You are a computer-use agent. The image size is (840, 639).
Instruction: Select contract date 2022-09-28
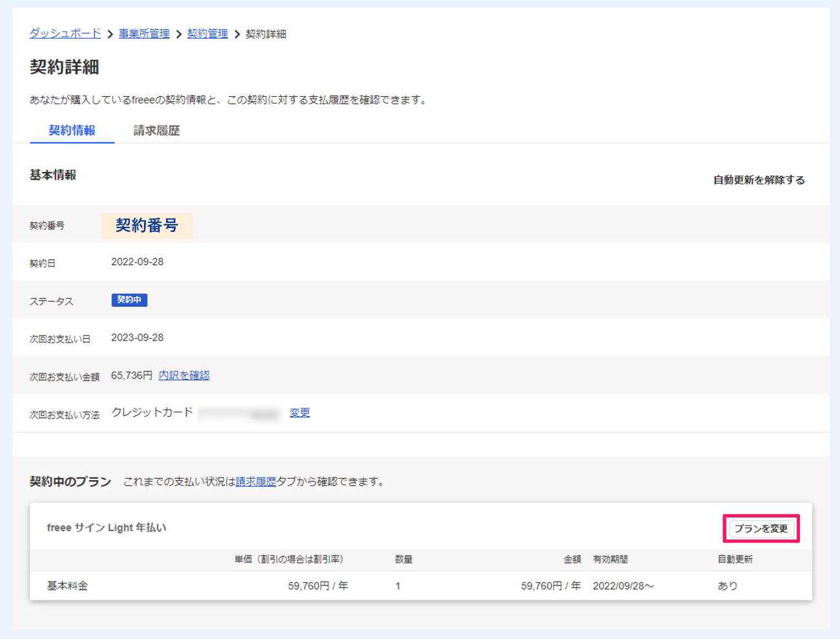point(138,262)
